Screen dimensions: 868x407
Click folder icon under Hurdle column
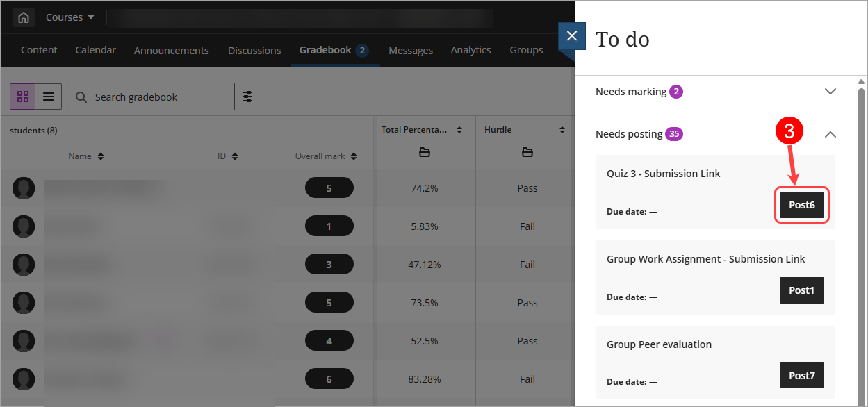[x=527, y=152]
